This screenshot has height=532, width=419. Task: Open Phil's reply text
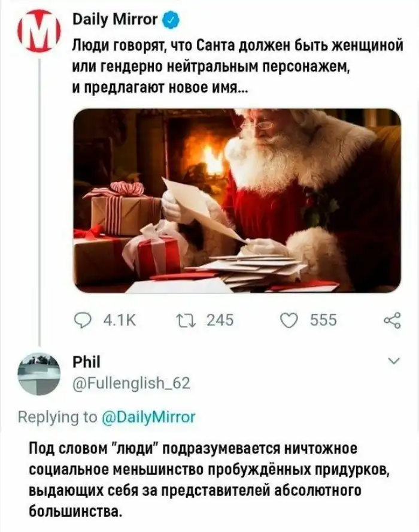tap(209, 480)
